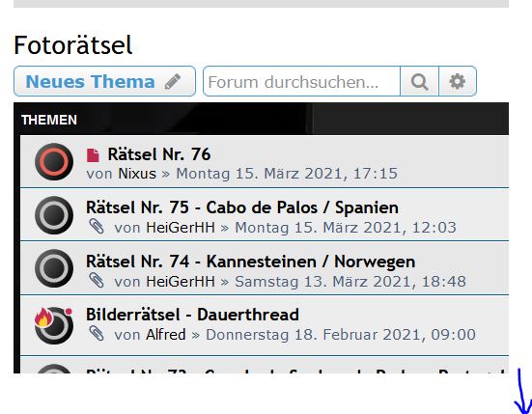Click the unread topic icon for Rätsel Nr. 76

point(54,162)
